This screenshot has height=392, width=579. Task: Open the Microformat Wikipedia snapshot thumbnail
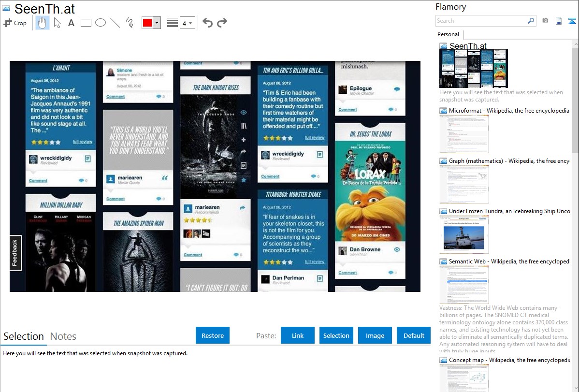[464, 134]
